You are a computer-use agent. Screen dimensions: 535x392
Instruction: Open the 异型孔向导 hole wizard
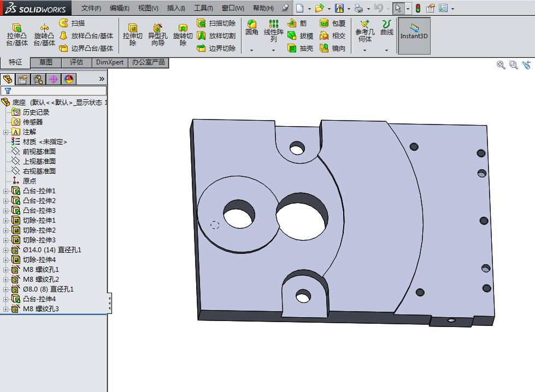point(157,35)
